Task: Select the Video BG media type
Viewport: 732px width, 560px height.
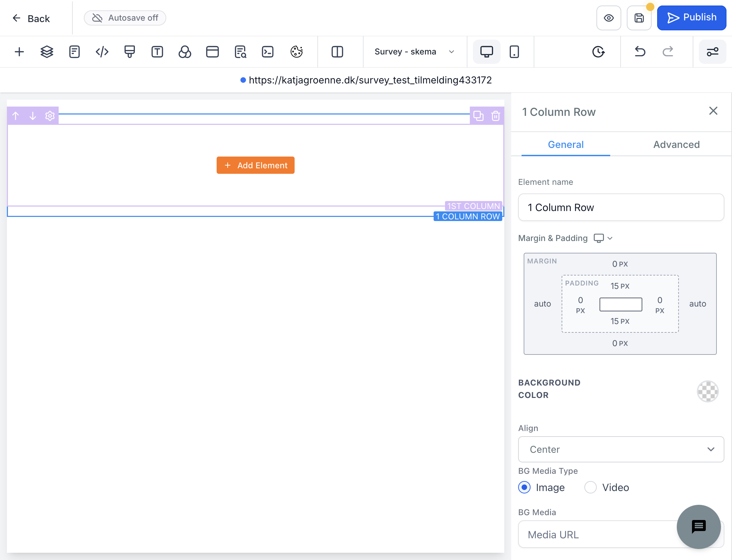Action: (591, 488)
